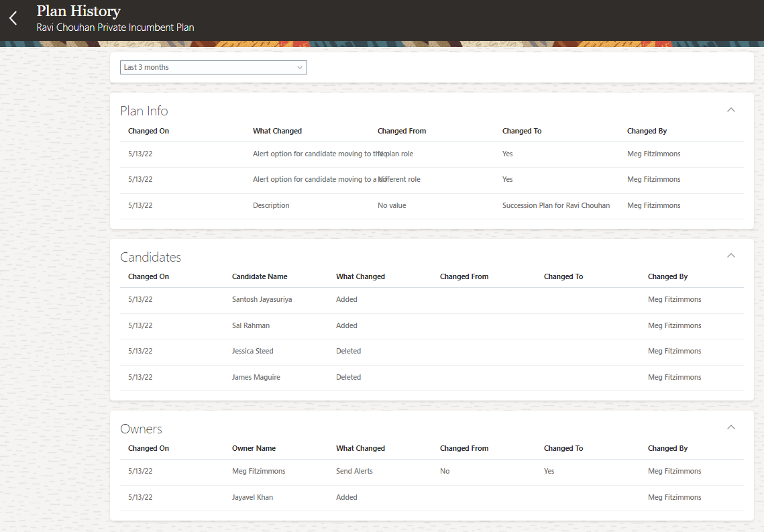The width and height of the screenshot is (764, 532).
Task: Click Meg Fitzimmons in James Maguire row
Action: pyautogui.click(x=674, y=378)
